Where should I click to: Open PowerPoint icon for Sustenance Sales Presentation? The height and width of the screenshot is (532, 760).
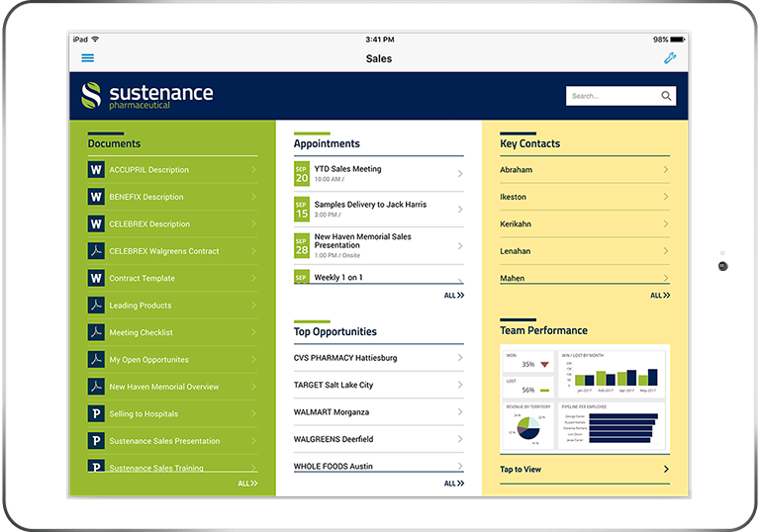(x=96, y=441)
